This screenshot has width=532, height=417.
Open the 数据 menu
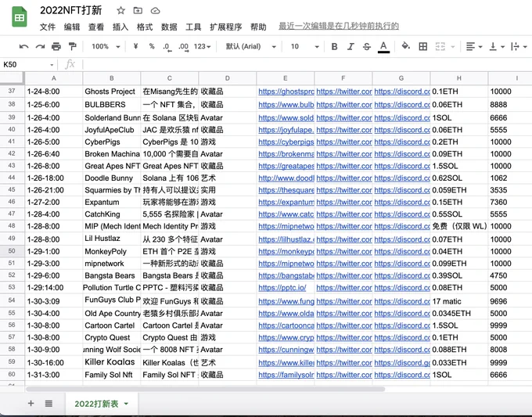coord(169,27)
